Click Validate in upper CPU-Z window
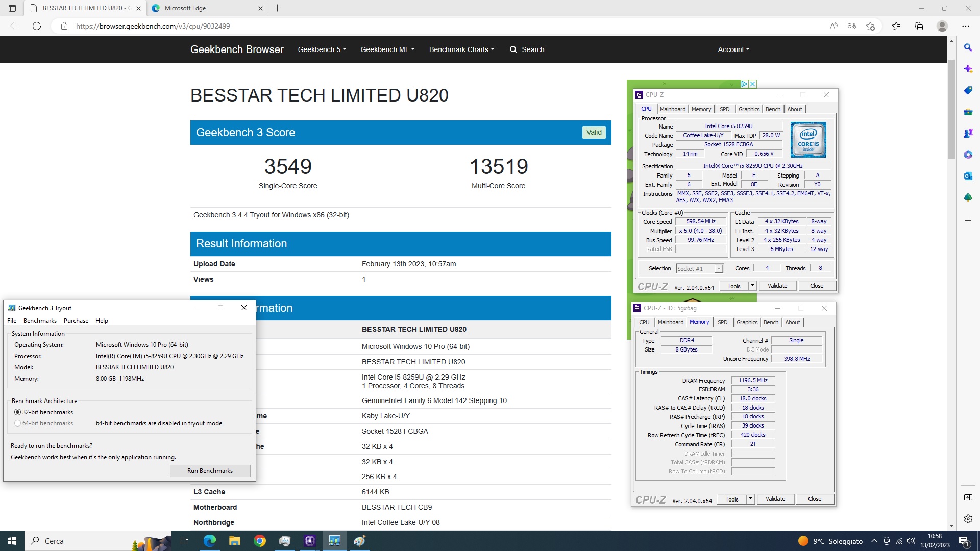Image resolution: width=980 pixels, height=551 pixels. (x=777, y=286)
